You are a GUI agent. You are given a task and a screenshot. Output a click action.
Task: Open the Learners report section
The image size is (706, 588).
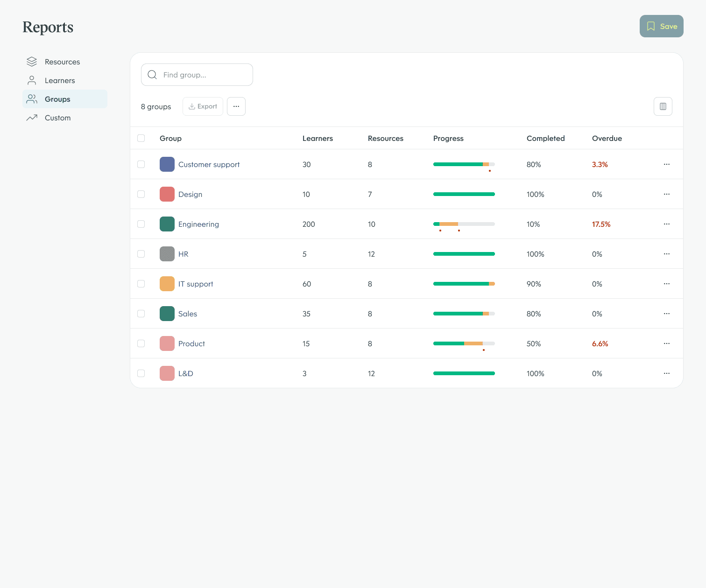pyautogui.click(x=60, y=80)
